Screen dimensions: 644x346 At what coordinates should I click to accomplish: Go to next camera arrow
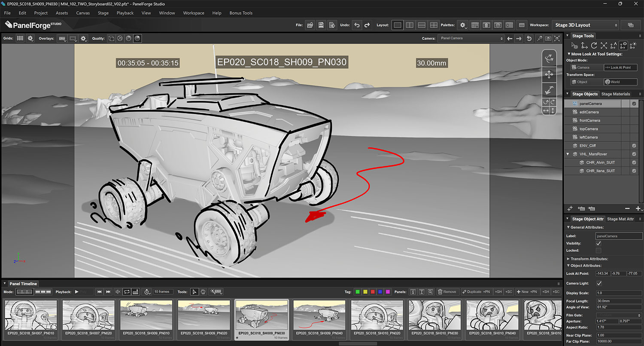coord(519,38)
